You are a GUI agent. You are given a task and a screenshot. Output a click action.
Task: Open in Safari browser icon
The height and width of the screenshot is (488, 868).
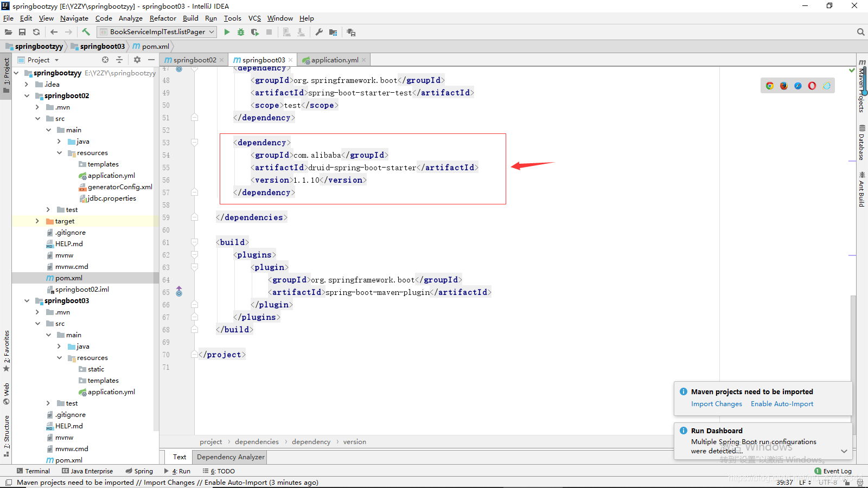(797, 86)
